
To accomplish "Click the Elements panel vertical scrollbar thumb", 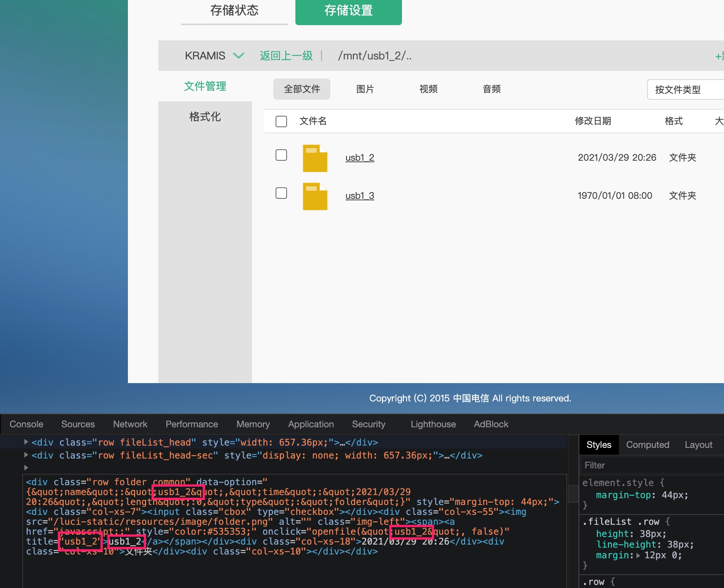I will 573,494.
